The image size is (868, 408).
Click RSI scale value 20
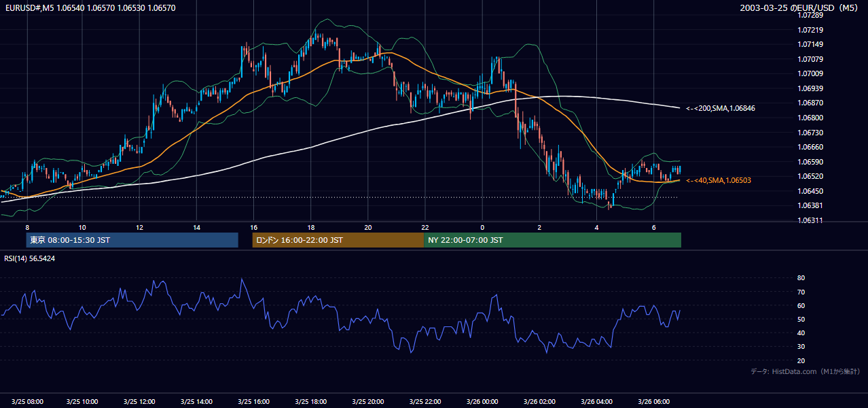[801, 360]
